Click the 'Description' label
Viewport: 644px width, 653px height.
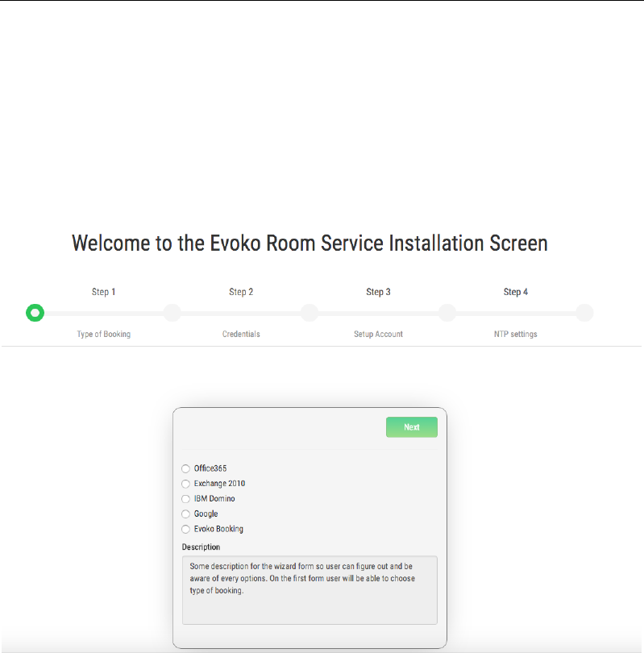(x=201, y=547)
